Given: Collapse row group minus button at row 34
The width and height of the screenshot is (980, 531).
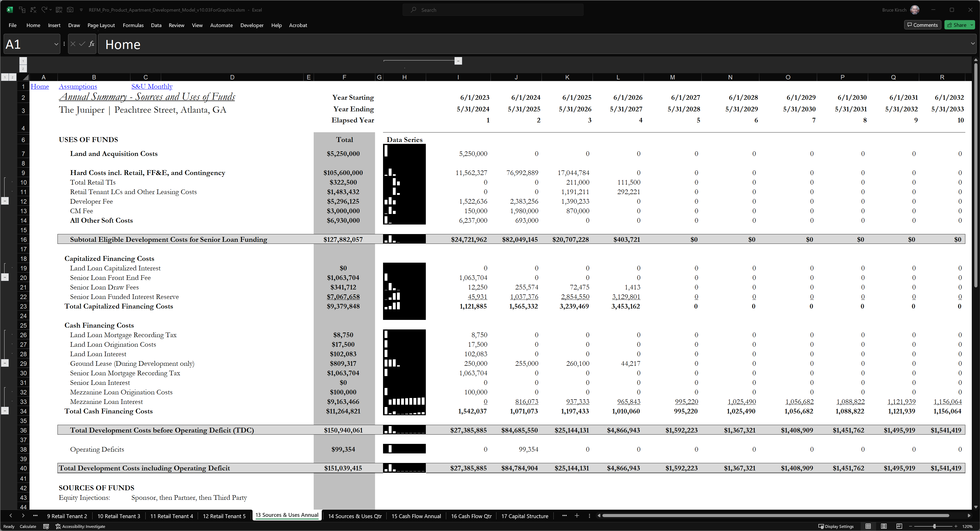Looking at the screenshot, I should click(x=5, y=411).
